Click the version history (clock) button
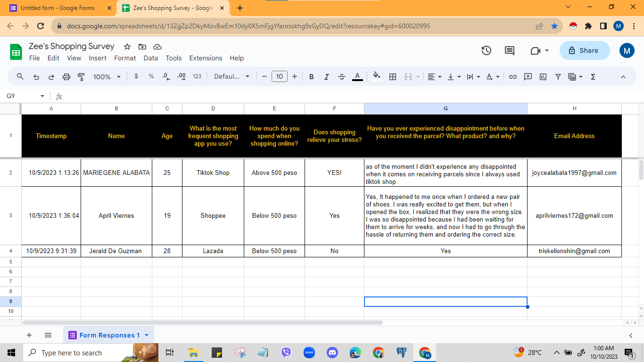 coord(486,50)
